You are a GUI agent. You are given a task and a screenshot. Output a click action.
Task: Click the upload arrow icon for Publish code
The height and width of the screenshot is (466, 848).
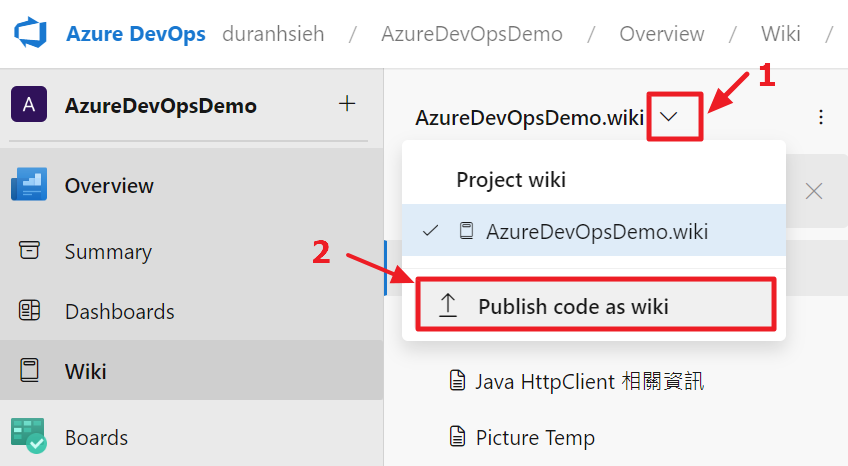point(448,305)
